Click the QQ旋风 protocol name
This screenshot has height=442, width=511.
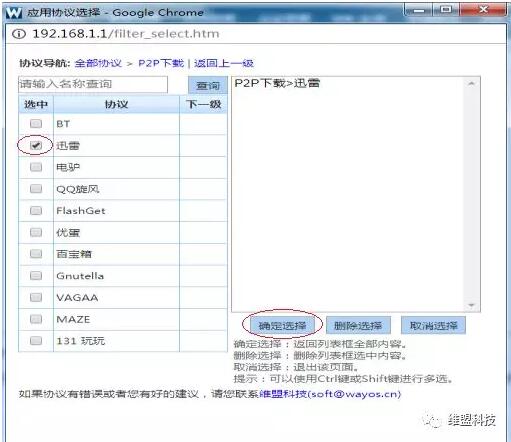78,189
